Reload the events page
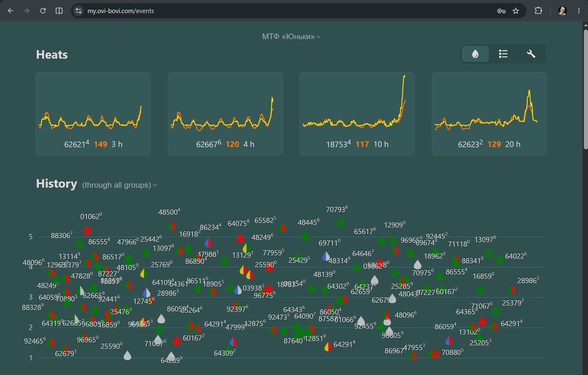This screenshot has width=588, height=375. pos(43,11)
